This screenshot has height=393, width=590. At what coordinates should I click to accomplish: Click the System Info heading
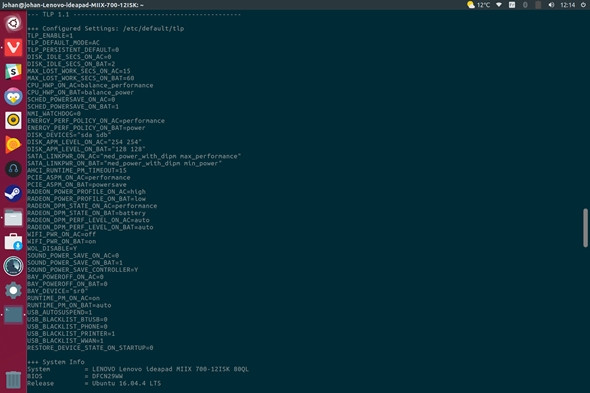point(56,362)
